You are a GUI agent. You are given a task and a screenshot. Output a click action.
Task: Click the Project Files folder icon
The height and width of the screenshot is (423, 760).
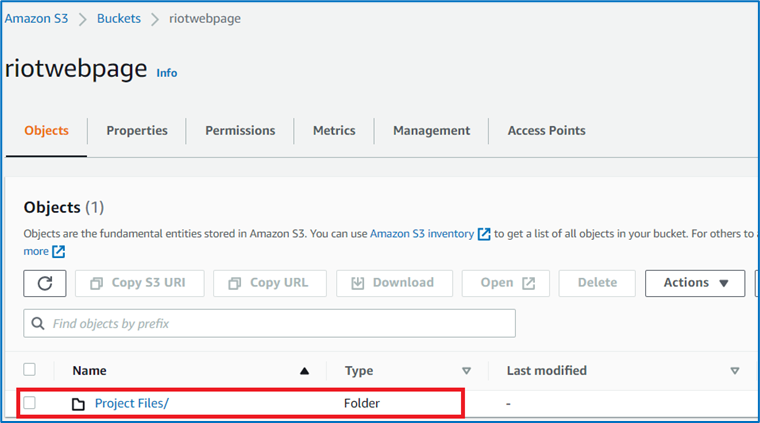pyautogui.click(x=78, y=404)
